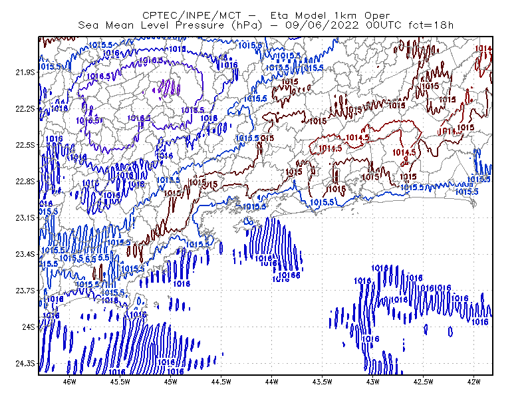Click the 23.1S latitude tick label
The height and width of the screenshot is (411, 532).
click(25, 217)
